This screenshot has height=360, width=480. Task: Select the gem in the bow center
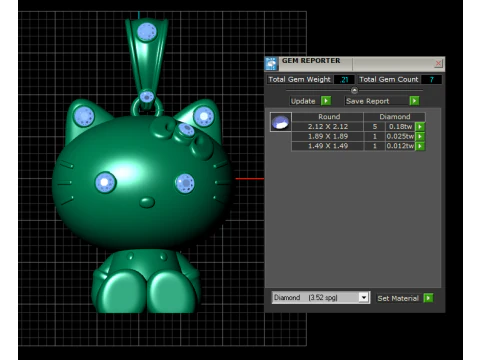tap(186, 130)
